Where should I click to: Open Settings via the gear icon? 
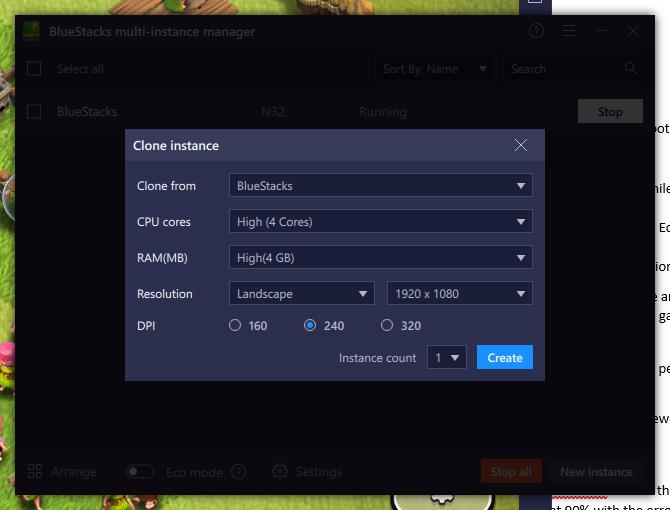point(280,471)
